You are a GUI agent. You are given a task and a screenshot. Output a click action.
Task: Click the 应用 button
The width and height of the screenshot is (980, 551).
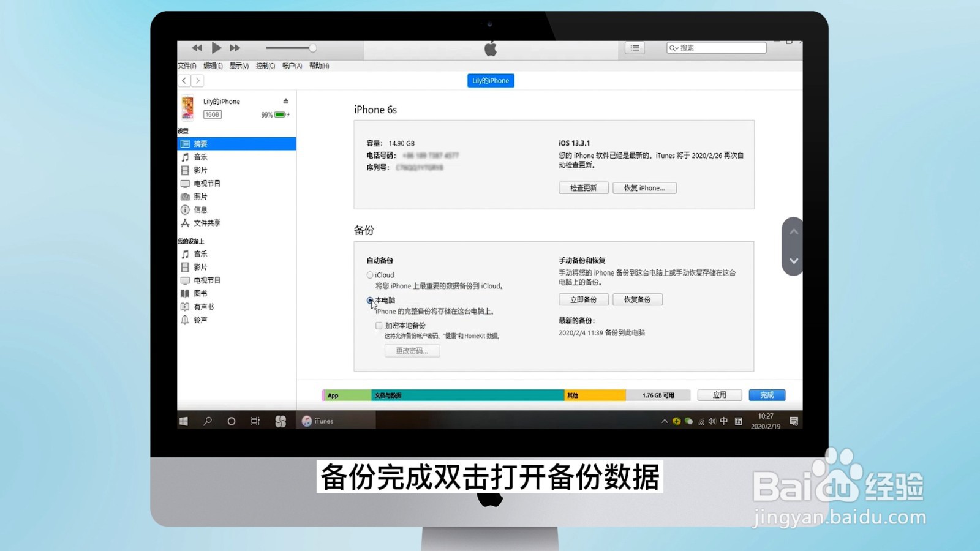720,395
